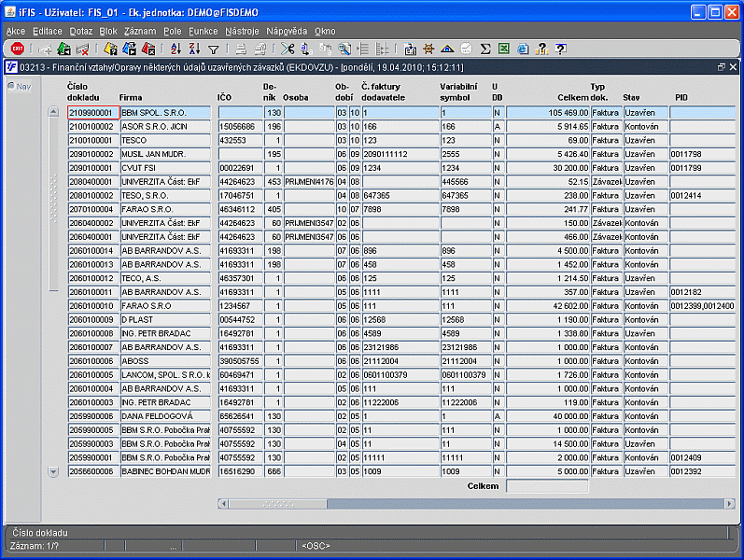Image resolution: width=744 pixels, height=560 pixels.
Task: Click right arrow of horizontal scrollbar
Action: (730, 504)
